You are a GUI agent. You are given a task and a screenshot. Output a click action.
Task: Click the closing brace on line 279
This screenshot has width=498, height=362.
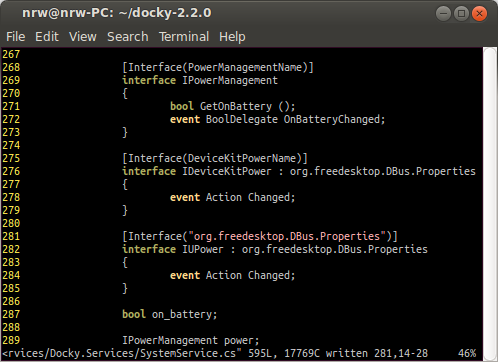click(x=125, y=210)
